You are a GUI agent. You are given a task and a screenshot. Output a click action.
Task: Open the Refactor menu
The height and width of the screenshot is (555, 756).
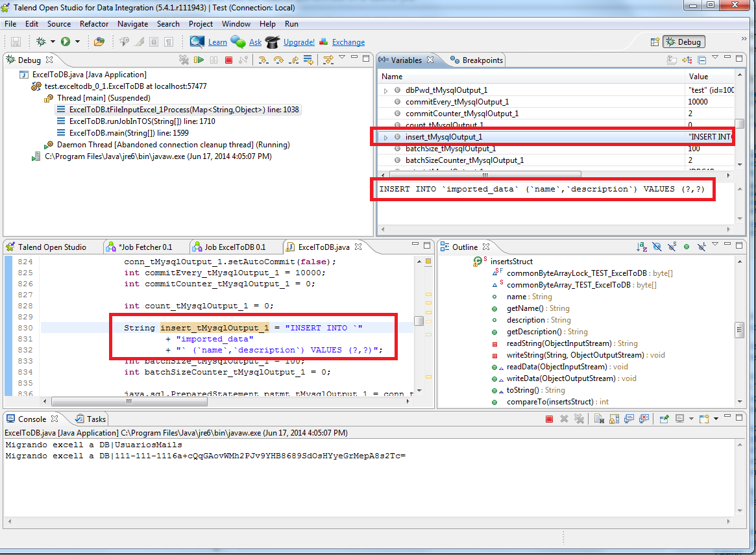click(x=94, y=23)
